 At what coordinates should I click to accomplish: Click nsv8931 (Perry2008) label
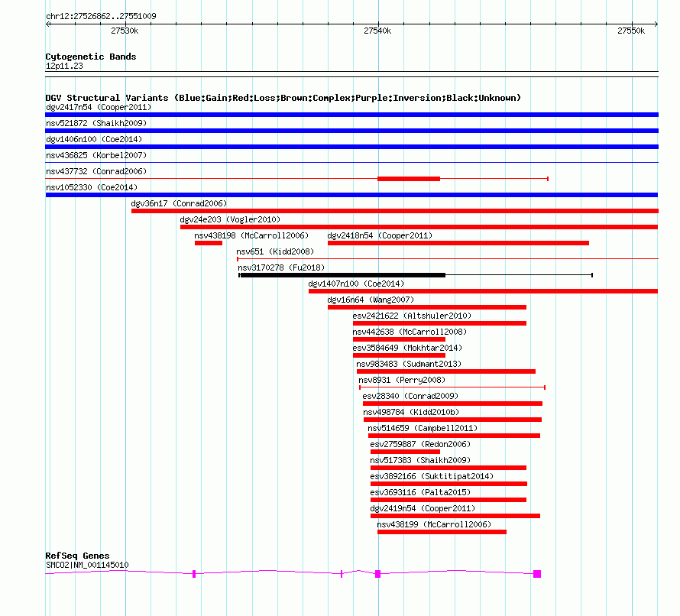coord(402,380)
